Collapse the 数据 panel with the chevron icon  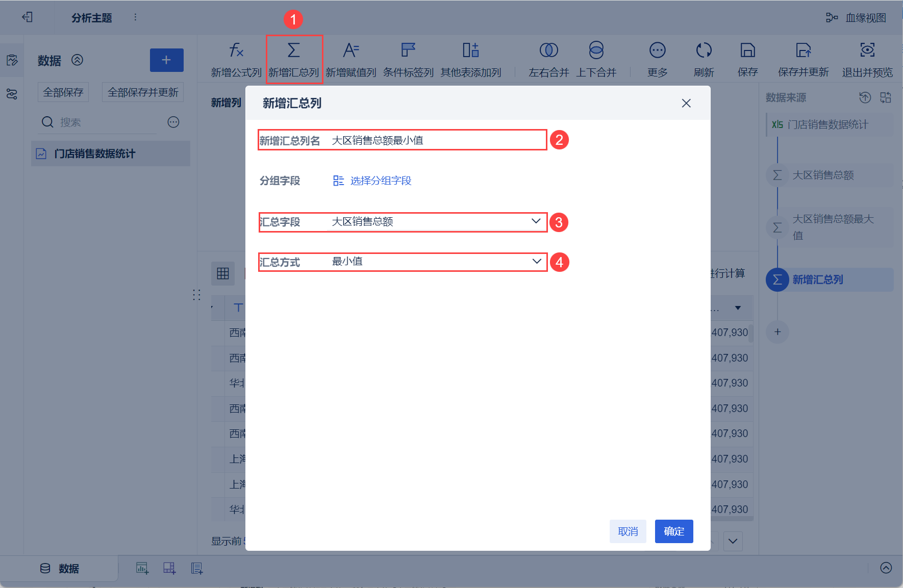77,60
